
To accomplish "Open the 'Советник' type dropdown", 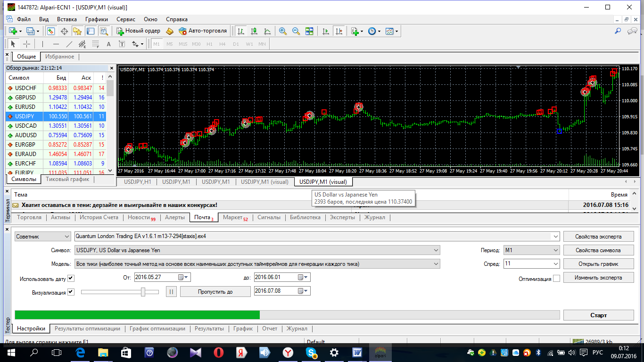I will point(42,236).
